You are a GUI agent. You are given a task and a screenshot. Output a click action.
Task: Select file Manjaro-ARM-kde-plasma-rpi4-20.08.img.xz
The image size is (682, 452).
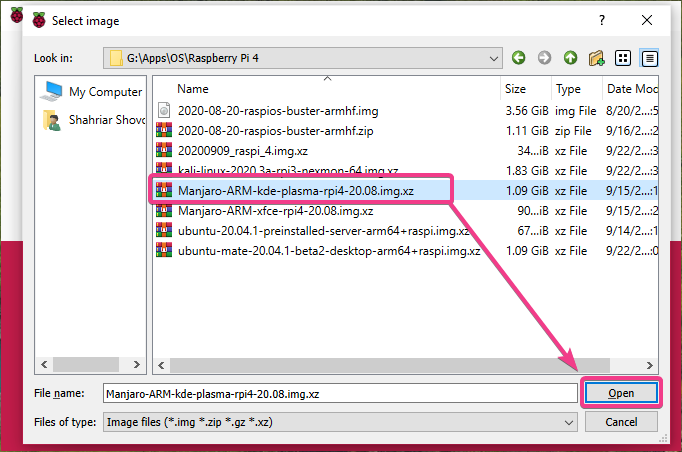coord(296,191)
